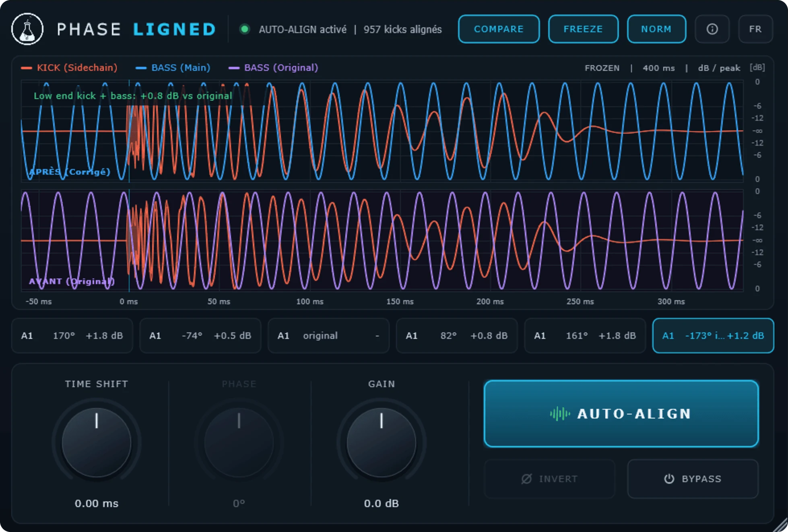The width and height of the screenshot is (788, 532).
Task: Click the KICK (Sidechain) legend entry
Action: click(x=69, y=68)
